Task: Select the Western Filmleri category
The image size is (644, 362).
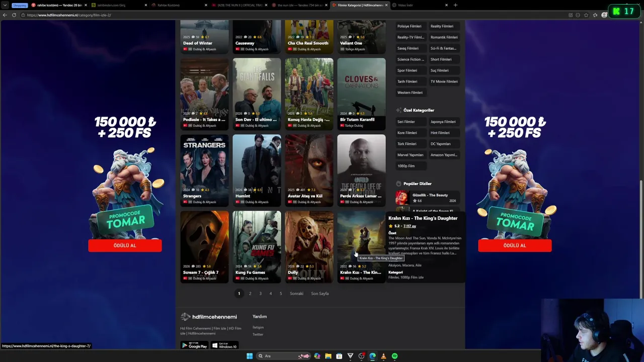Action: coord(410,93)
